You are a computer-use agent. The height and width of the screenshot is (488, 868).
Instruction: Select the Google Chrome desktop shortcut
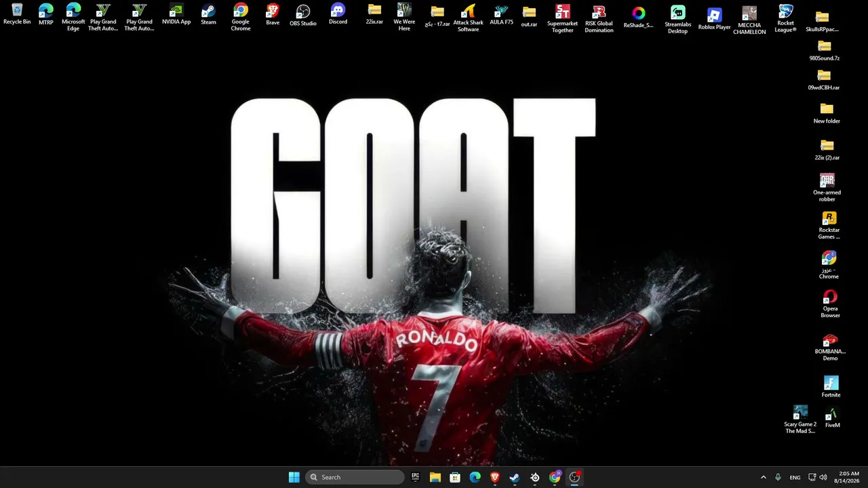point(241,18)
